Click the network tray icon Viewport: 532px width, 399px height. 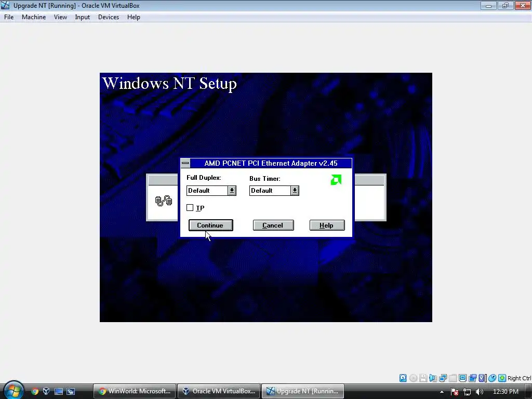tap(467, 392)
